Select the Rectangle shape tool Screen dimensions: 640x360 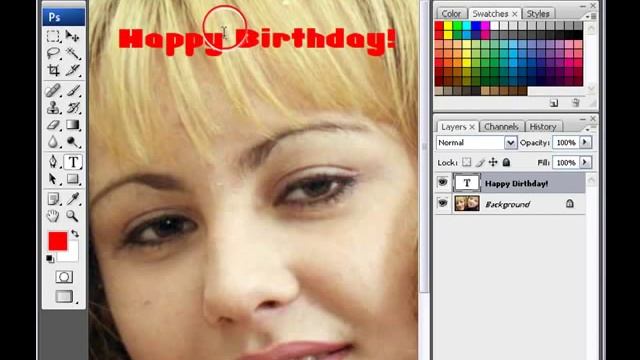click(73, 179)
